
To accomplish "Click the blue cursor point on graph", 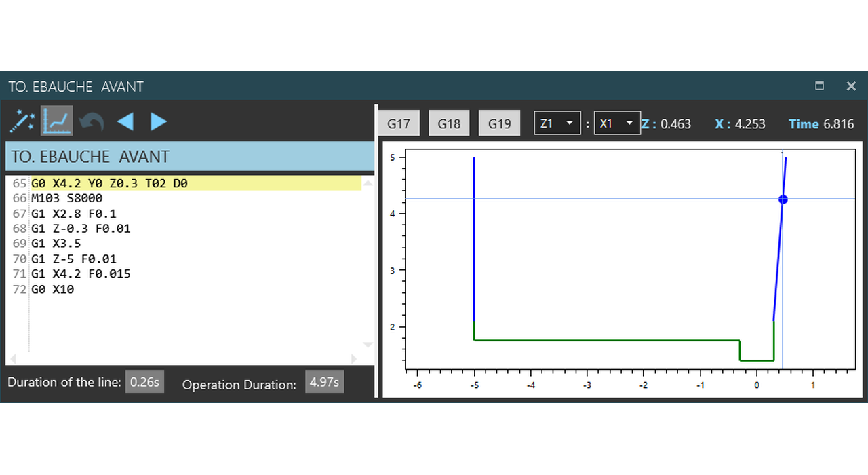I will point(783,199).
